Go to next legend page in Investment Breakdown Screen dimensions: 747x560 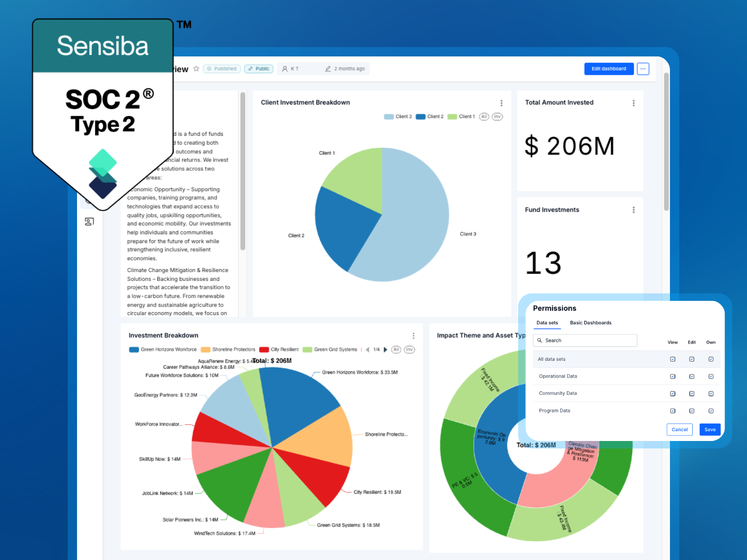(x=385, y=350)
